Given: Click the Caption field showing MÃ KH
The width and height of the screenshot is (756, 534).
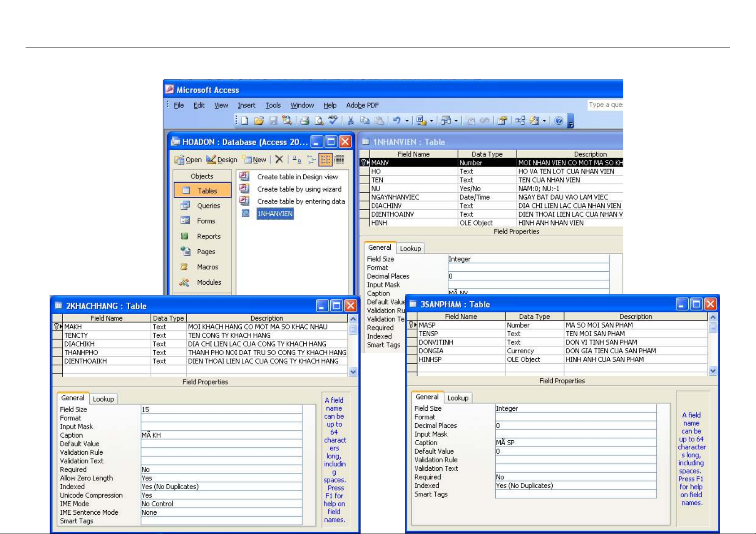Looking at the screenshot, I should click(x=221, y=435).
